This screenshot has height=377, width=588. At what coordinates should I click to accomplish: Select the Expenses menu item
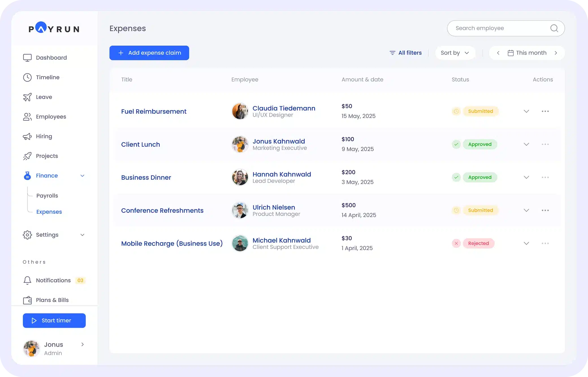[x=49, y=212]
